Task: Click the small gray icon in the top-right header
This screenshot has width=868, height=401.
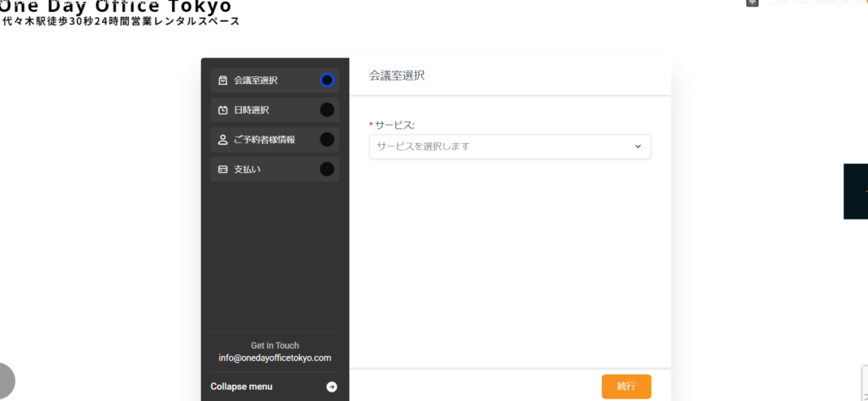Action: [x=752, y=3]
